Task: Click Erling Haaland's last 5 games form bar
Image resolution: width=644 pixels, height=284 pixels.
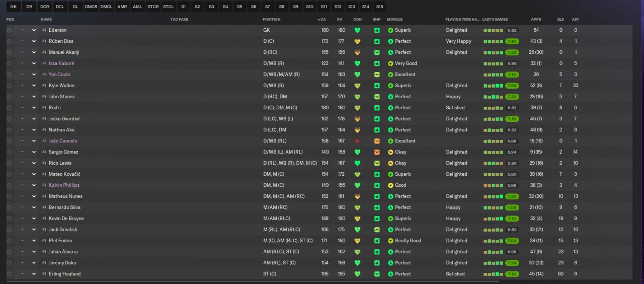Action: point(493,274)
